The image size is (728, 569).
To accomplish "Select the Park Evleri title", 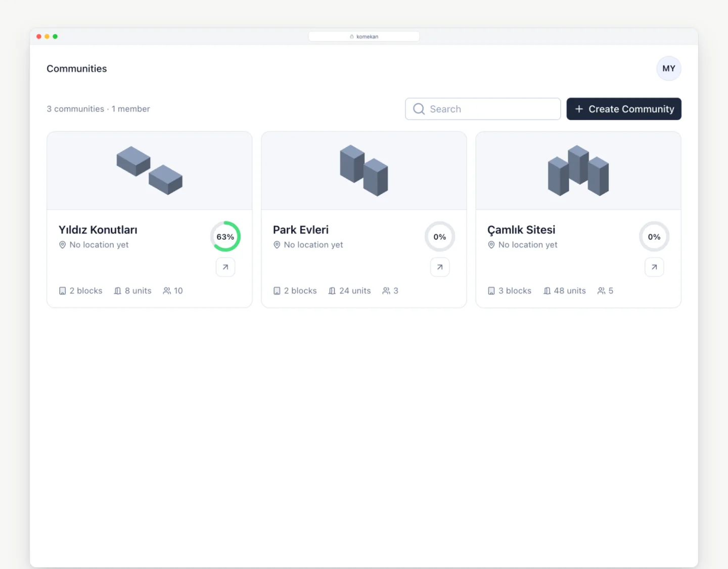I will coord(301,230).
